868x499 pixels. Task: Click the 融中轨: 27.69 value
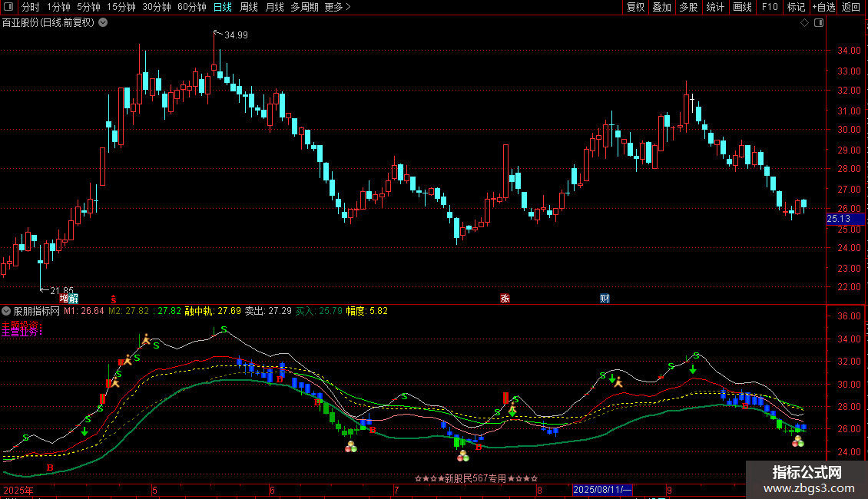[213, 311]
